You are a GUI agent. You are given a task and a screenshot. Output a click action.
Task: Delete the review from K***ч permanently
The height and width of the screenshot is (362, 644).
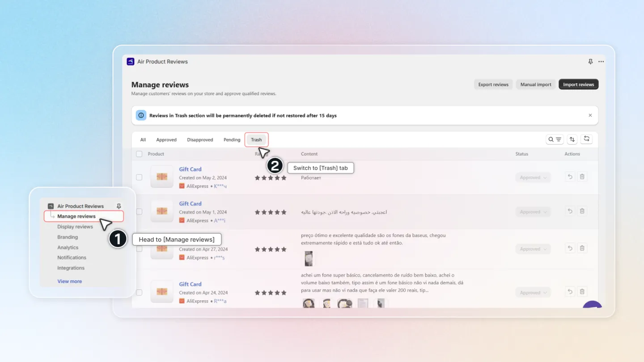582,177
